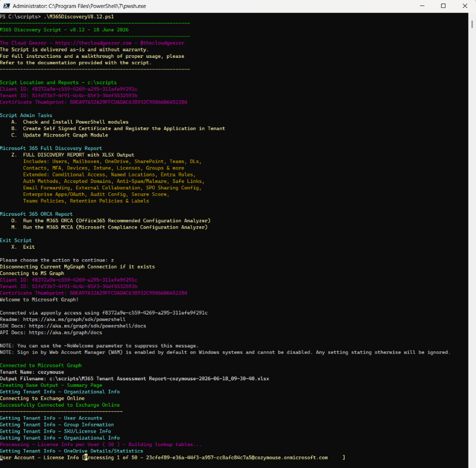The image size is (476, 468).
Task: Click 'Processing - License Info per User' line
Action: coord(101,444)
